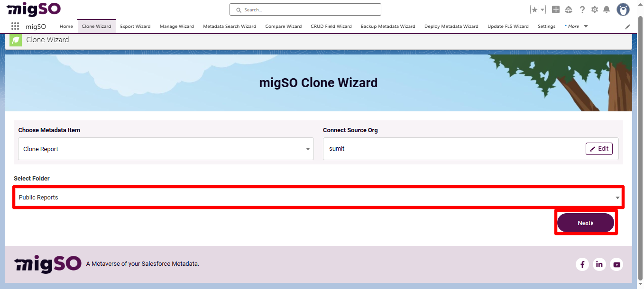Click the Facebook icon in the footer

pos(582,264)
